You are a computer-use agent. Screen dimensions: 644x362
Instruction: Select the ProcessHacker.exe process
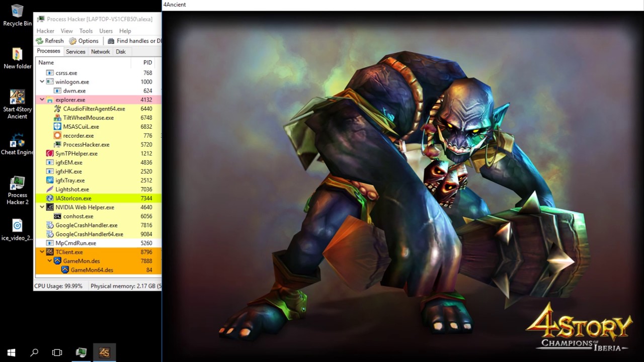click(x=99, y=144)
